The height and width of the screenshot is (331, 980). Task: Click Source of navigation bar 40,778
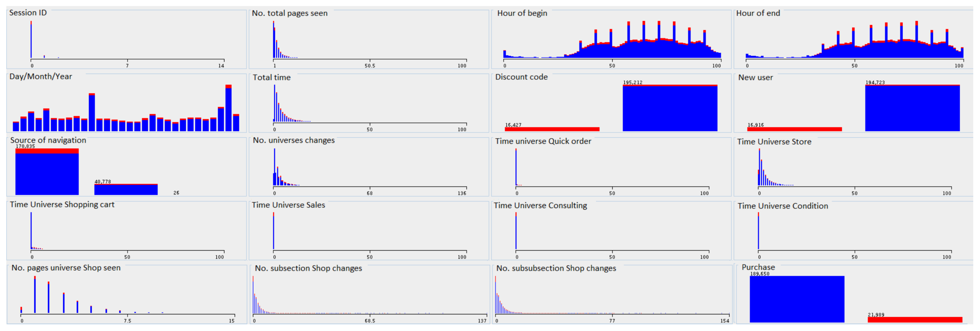126,189
